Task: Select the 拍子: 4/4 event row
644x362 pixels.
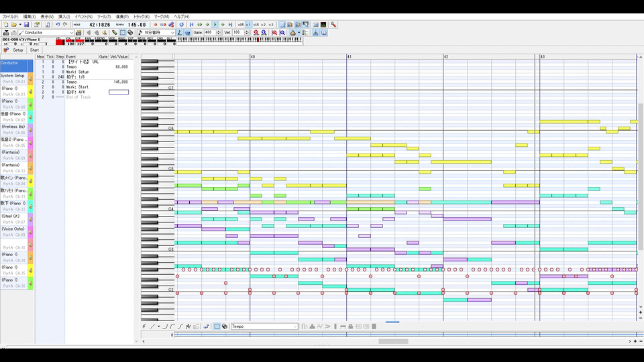Action: click(85, 92)
